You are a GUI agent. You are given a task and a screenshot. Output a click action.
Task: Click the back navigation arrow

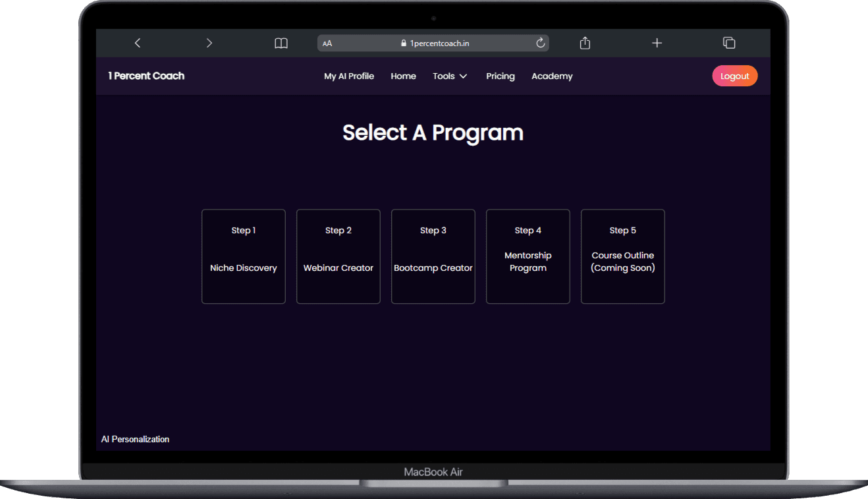click(x=138, y=42)
